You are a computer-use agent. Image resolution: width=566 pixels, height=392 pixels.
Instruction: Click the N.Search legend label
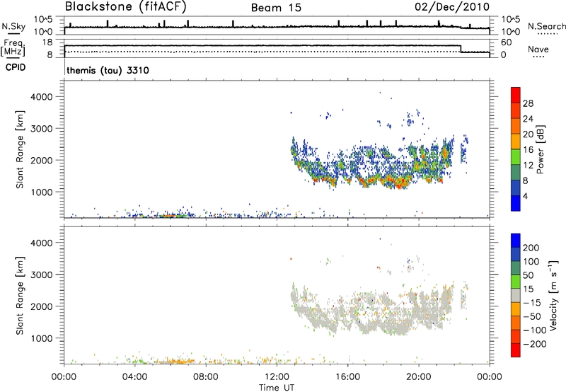pyautogui.click(x=546, y=26)
